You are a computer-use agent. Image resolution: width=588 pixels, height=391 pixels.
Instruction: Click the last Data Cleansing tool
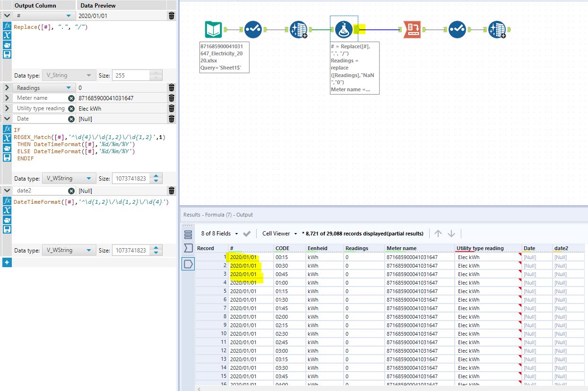(x=496, y=29)
